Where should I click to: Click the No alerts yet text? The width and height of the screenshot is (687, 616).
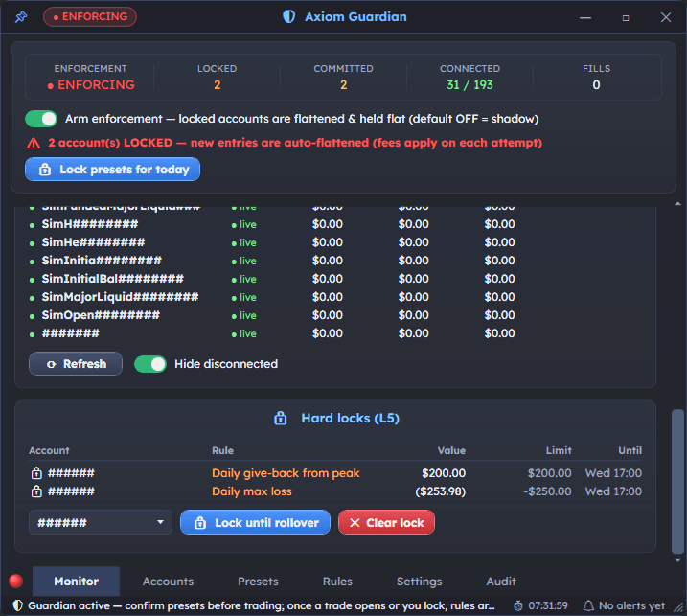pyautogui.click(x=631, y=605)
